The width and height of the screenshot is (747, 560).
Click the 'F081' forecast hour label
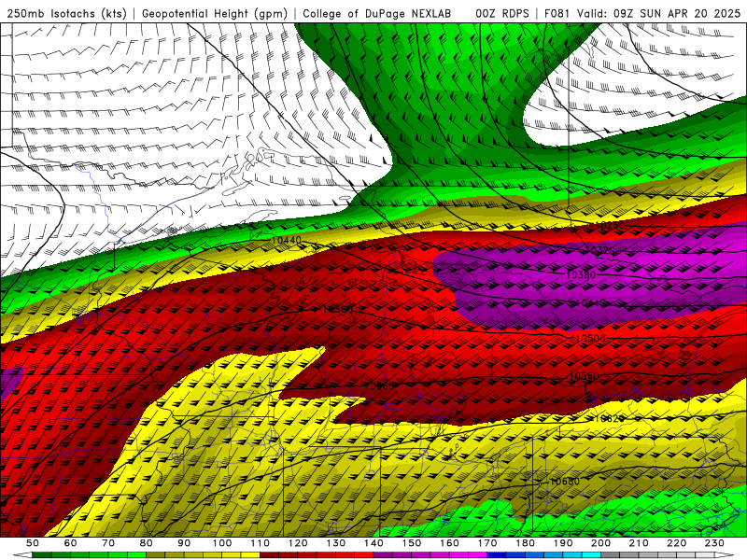click(x=557, y=13)
